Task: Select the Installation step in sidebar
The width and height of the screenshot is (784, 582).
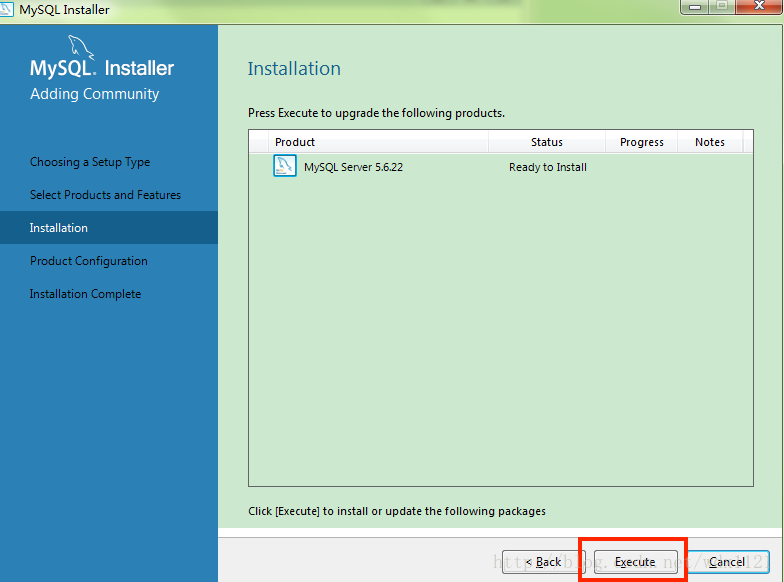Action: click(x=108, y=228)
